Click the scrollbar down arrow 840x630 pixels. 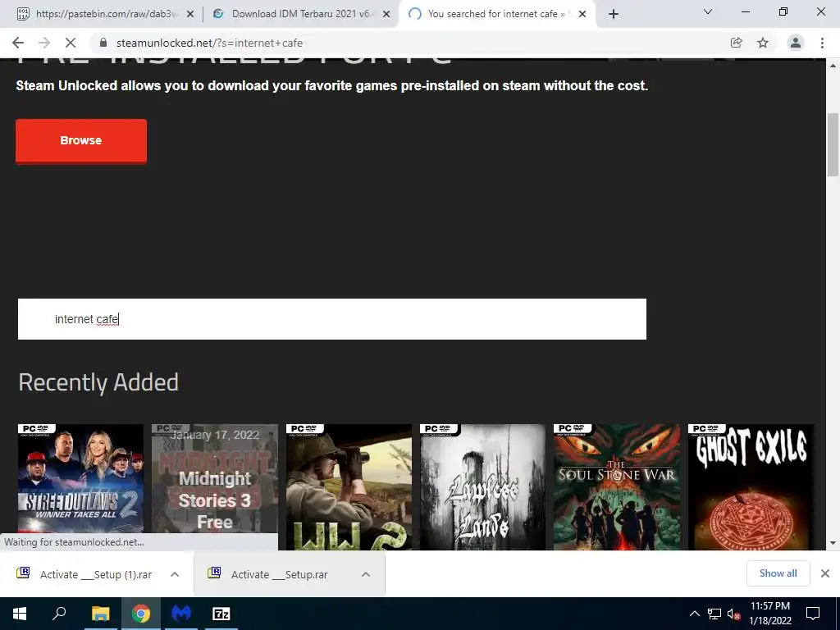tap(833, 543)
